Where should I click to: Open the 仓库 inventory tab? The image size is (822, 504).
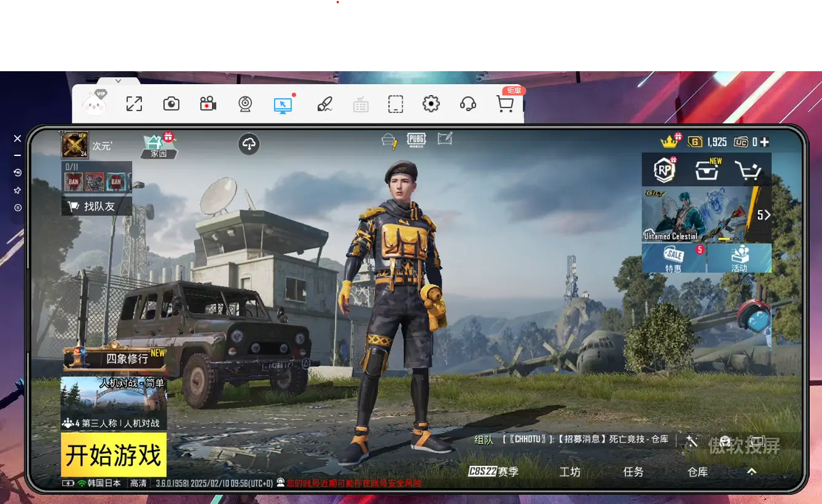pos(697,471)
